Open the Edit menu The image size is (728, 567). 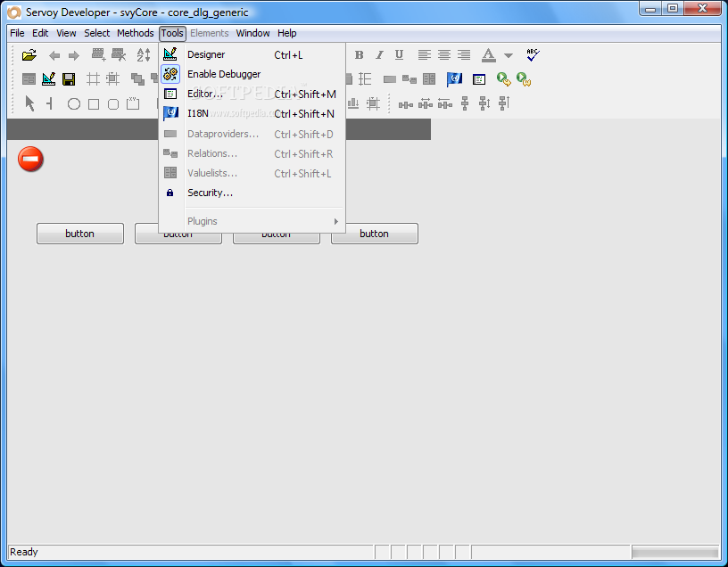(x=40, y=33)
